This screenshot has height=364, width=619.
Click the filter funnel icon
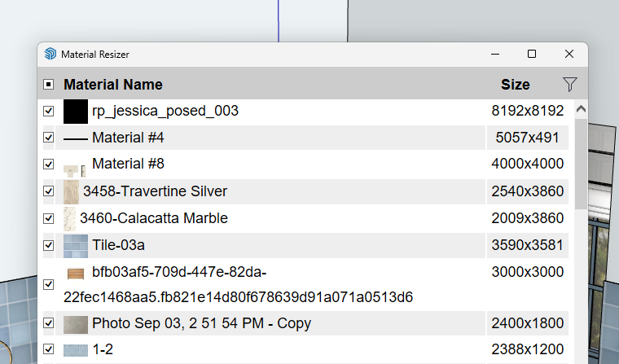point(570,84)
